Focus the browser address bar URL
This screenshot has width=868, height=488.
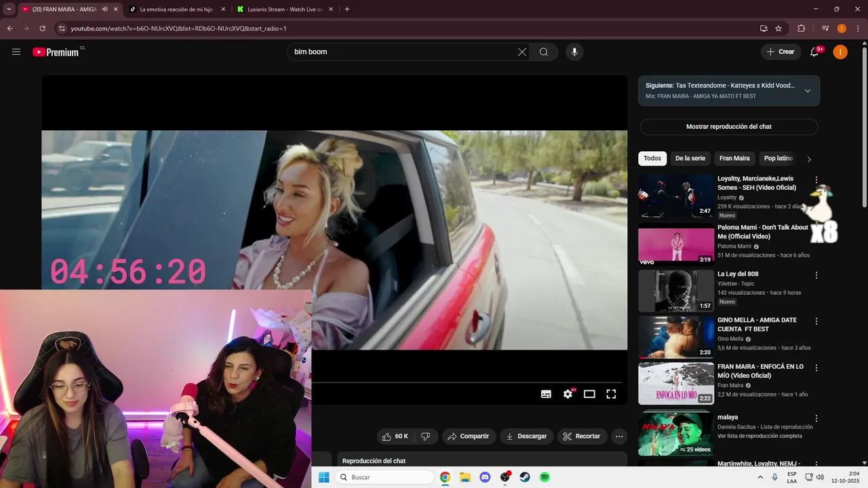point(407,28)
